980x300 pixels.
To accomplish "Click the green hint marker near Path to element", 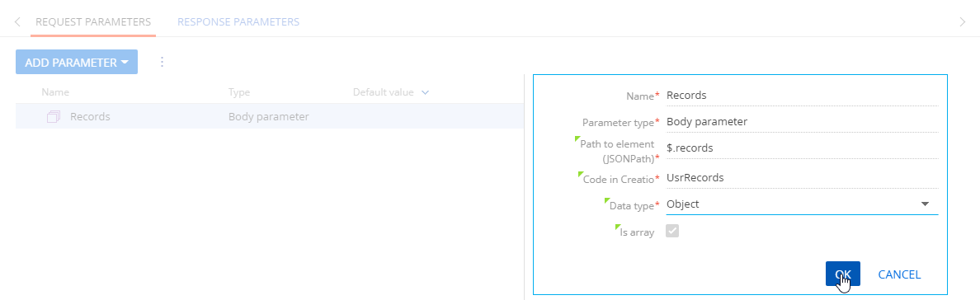I will click(x=577, y=140).
